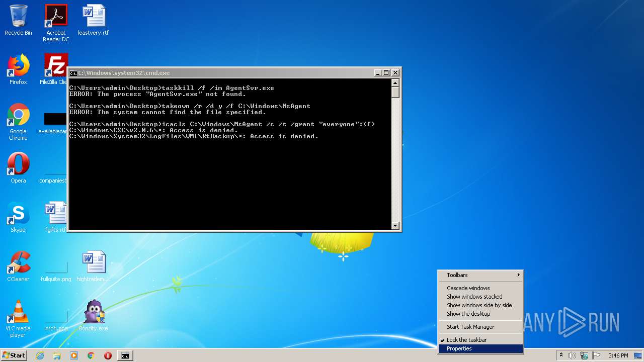Choose Show the desktop menu entry

480,314
